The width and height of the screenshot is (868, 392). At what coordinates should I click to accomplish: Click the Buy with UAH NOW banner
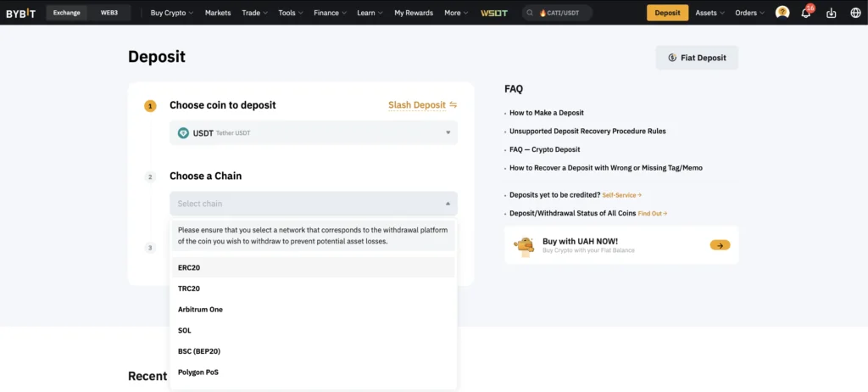[x=621, y=245]
